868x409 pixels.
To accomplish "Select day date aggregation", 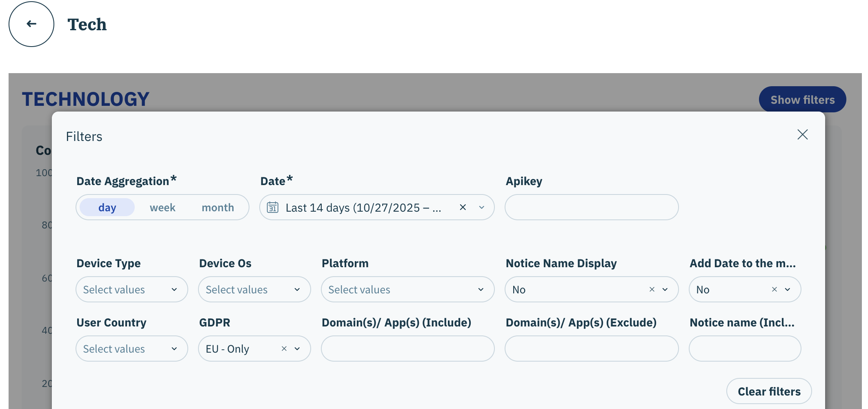I will (107, 208).
